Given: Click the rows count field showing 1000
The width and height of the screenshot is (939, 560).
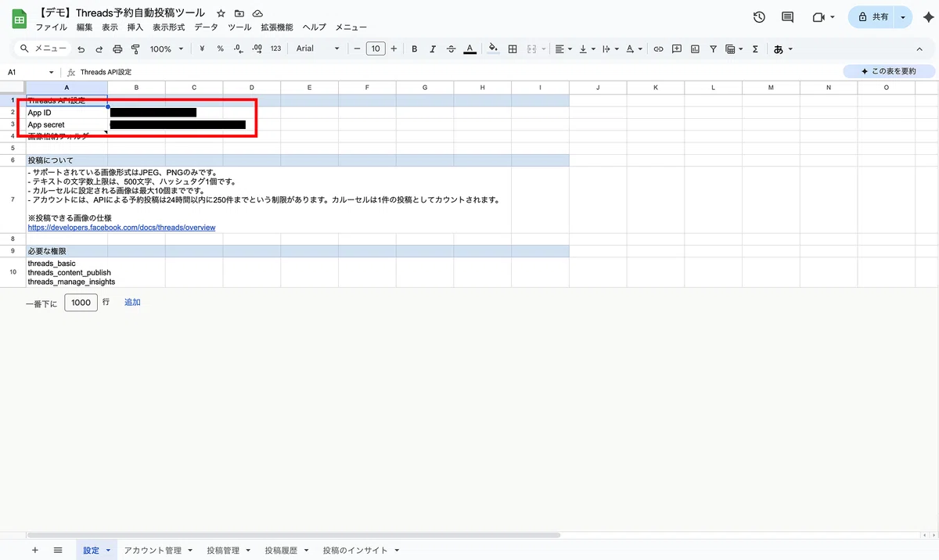Looking at the screenshot, I should point(81,302).
